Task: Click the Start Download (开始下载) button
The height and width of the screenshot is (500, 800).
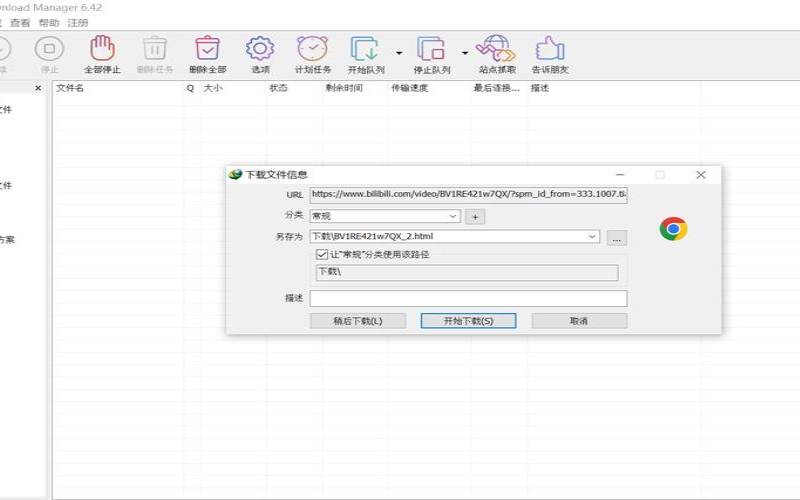Action: click(x=468, y=321)
